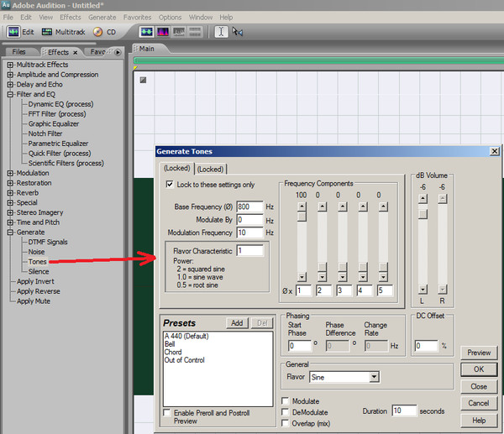Click up arrow of the 100 frequency slider

click(x=302, y=207)
